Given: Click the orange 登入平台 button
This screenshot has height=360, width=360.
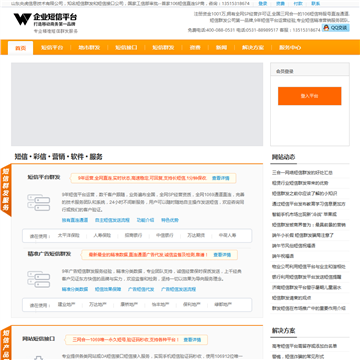Looking at the screenshot, I should (x=310, y=96).
